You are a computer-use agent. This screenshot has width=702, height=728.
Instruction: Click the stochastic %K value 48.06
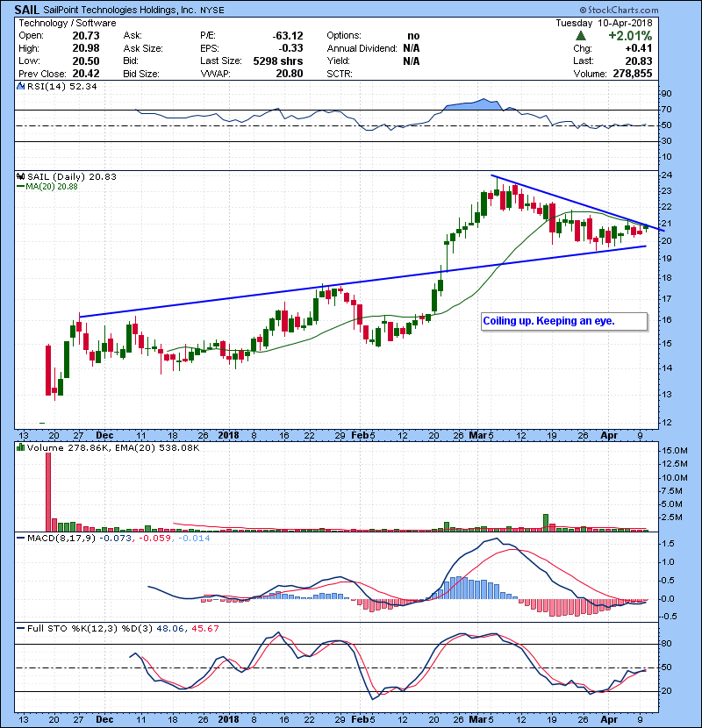(169, 628)
